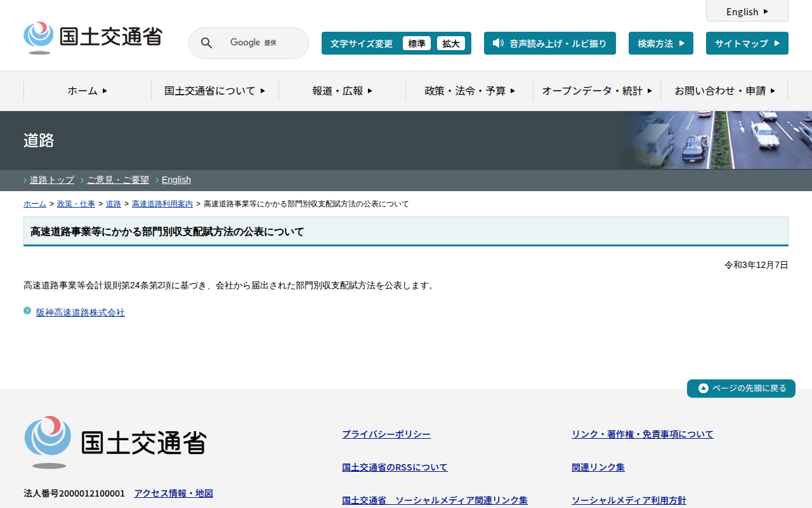Click the up-arrow icon in ページの先頭に戻る
Screen dimensions: 812x508
703,389
